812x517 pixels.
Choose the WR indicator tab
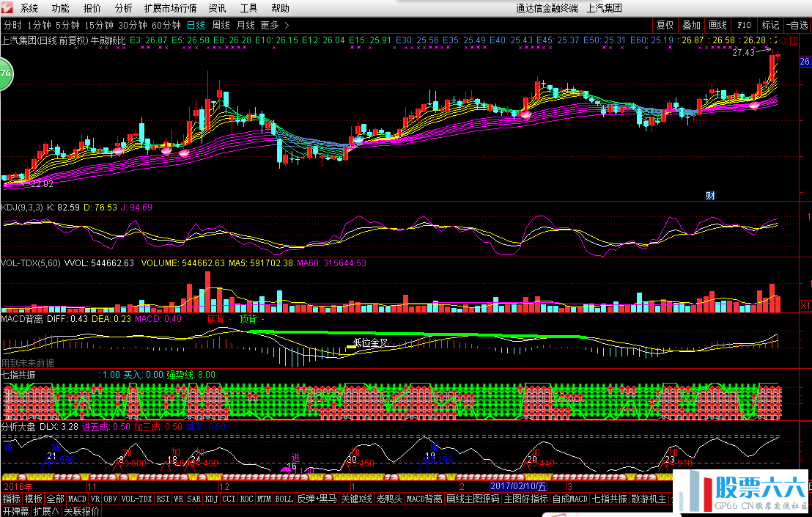click(x=179, y=499)
